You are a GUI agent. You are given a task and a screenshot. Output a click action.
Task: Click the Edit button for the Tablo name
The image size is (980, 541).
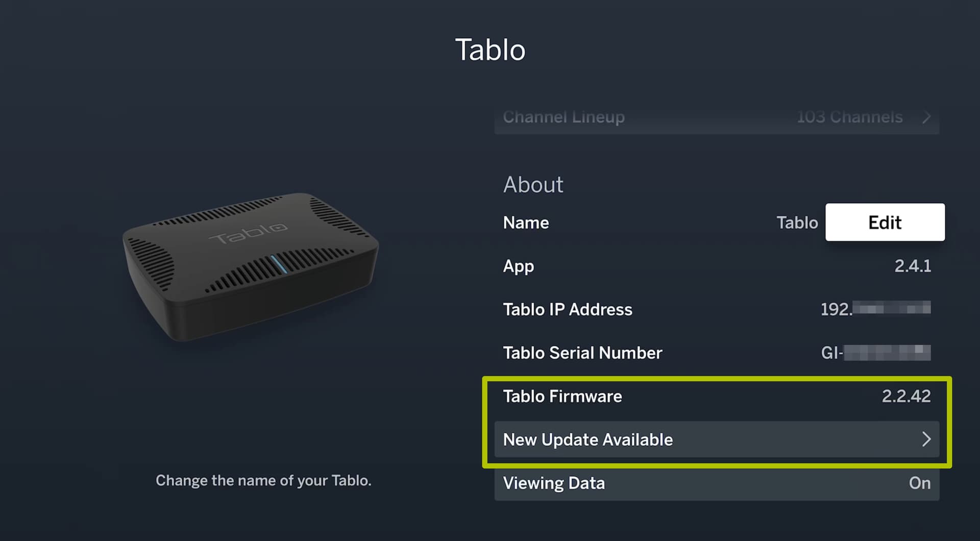[885, 223]
